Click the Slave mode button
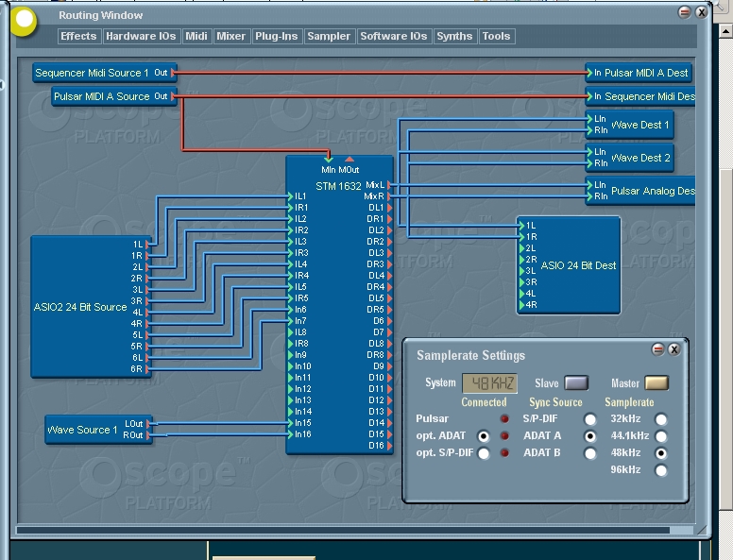The image size is (733, 560). pos(576,383)
